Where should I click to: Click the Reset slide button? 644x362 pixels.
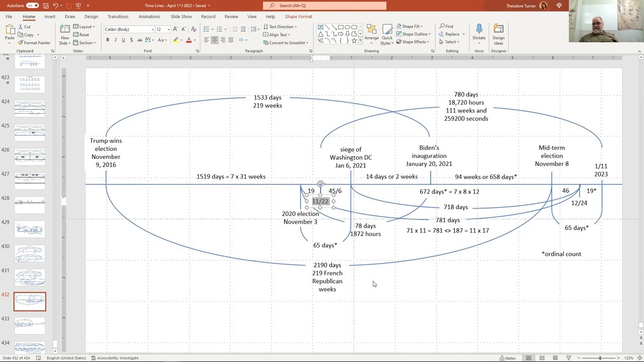tap(81, 35)
